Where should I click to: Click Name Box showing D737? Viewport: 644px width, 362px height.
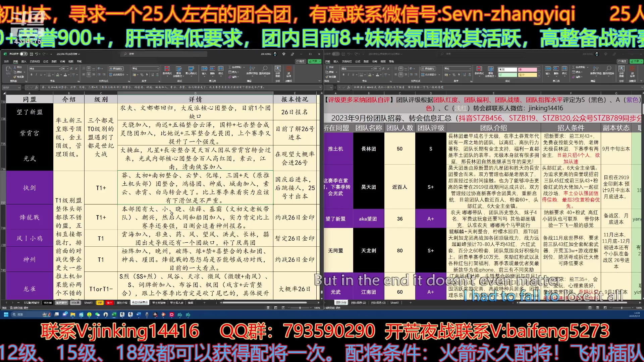[x=12, y=87]
